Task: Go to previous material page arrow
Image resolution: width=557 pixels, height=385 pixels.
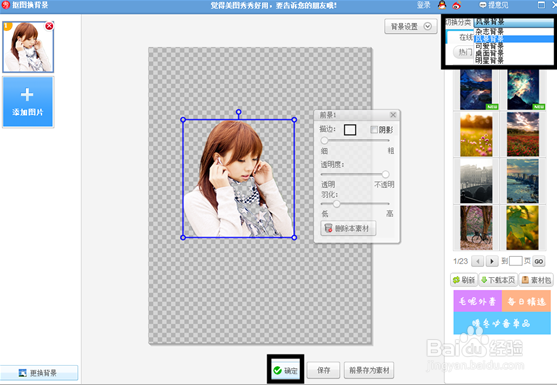Action: click(478, 261)
